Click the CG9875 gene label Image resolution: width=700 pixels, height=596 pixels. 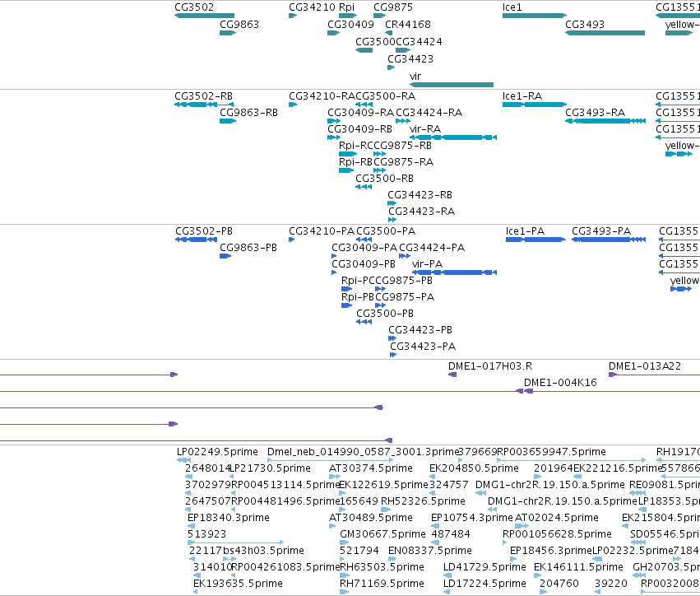393,7
